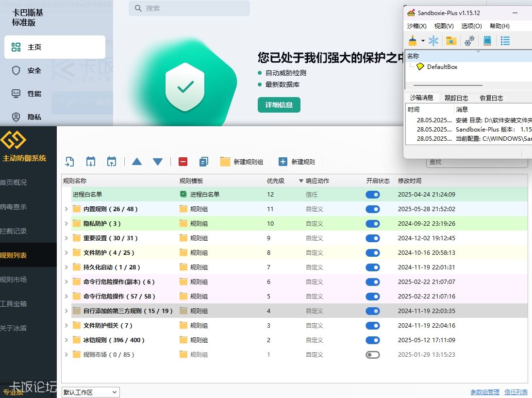The width and height of the screenshot is (532, 398).
Task: Open the Sandboxie 沙箱(X) menu
Action: 416,26
